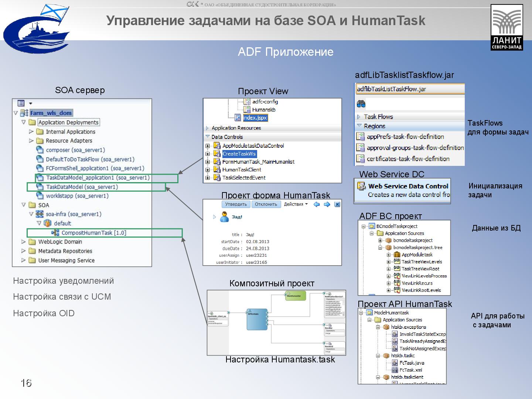
Task: Click the CompositHumanTask [1.0] composite icon
Action: click(x=56, y=233)
